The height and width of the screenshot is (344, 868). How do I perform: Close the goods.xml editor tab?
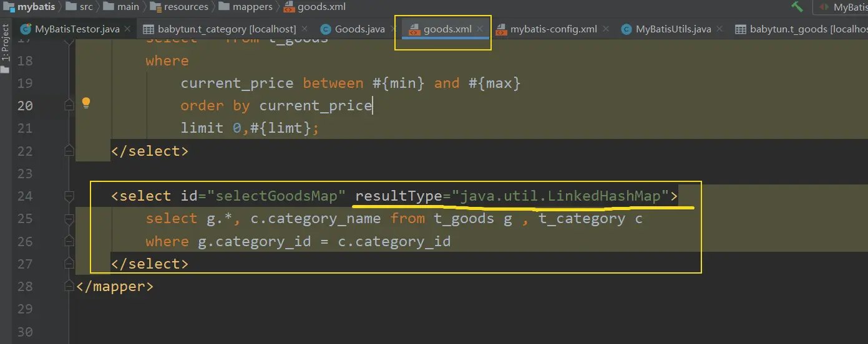pos(480,29)
